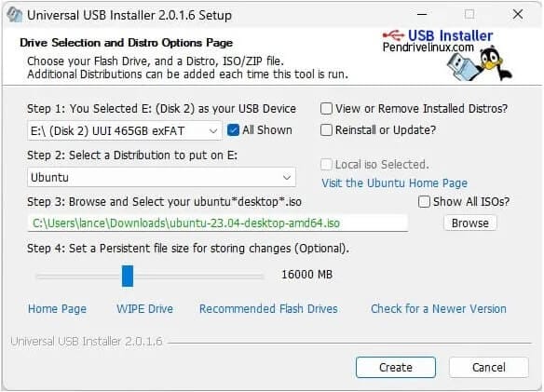
Task: Open Visit the Ubuntu Home Page link
Action: click(394, 182)
